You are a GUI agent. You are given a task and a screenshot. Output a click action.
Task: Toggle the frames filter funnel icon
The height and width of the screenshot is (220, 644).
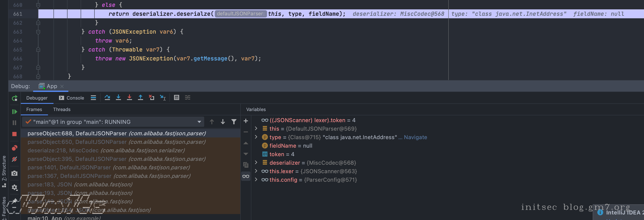click(234, 122)
